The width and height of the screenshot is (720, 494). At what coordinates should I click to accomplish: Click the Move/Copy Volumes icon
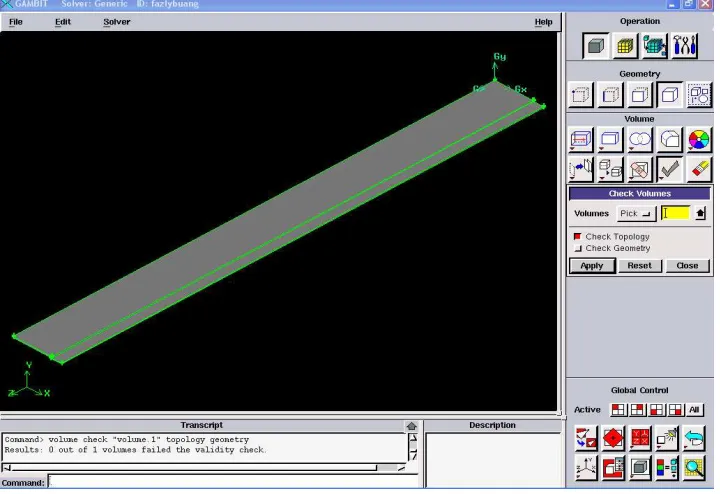pos(580,169)
